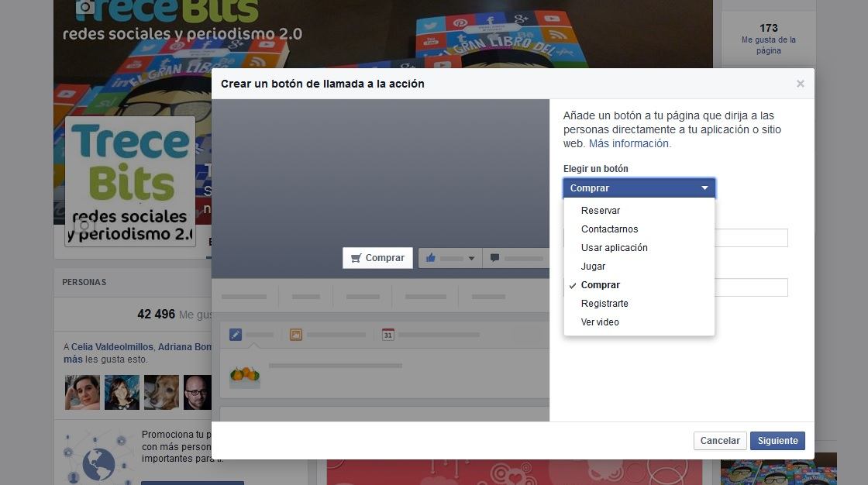
Task: Close the call-to-action dialog with X
Action: (800, 84)
